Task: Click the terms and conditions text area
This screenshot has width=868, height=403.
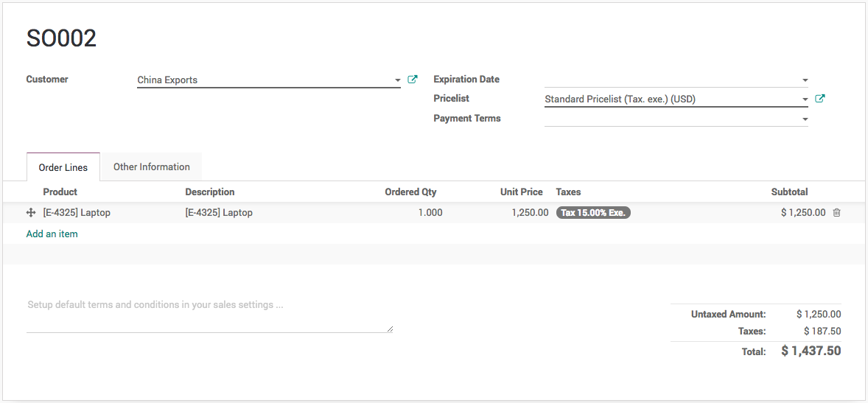Action: (209, 315)
